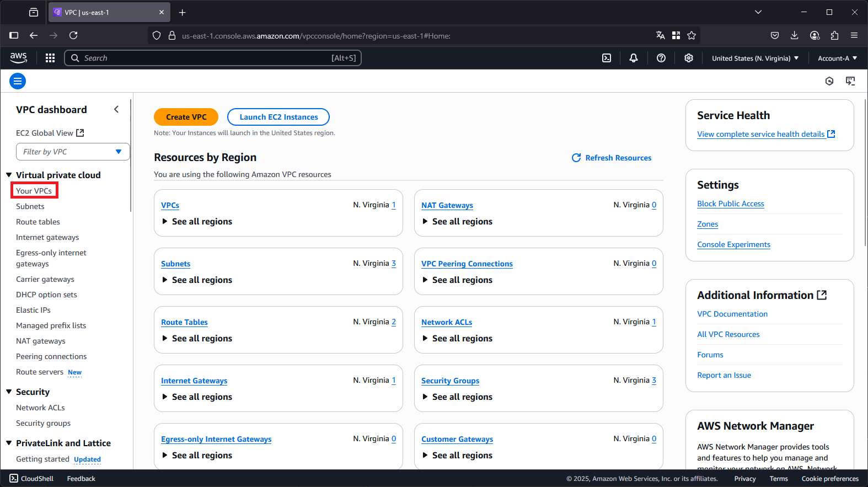Viewport: 868px width, 487px height.
Task: Go back in the browser
Action: pyautogui.click(x=34, y=35)
